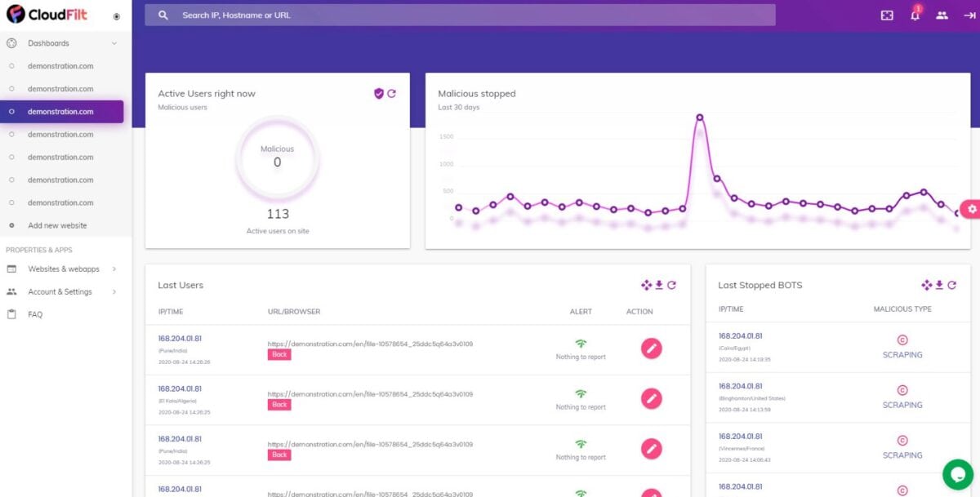Click the Account & Settings people icon
Image resolution: width=980 pixels, height=497 pixels.
(11, 291)
